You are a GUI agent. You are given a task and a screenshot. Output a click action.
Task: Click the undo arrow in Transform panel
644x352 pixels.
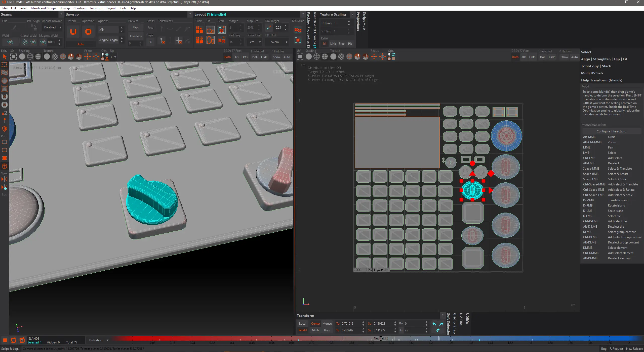(x=434, y=324)
